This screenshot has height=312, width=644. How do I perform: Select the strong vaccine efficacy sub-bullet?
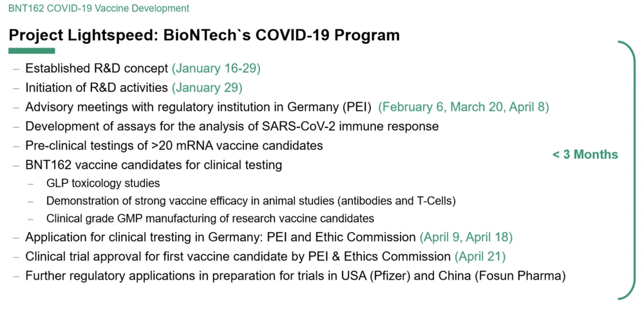[x=251, y=201]
